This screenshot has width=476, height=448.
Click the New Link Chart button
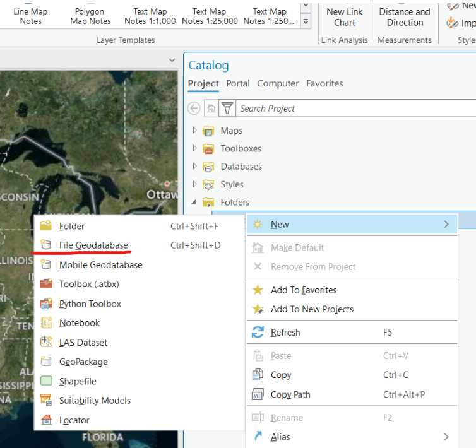tap(344, 17)
